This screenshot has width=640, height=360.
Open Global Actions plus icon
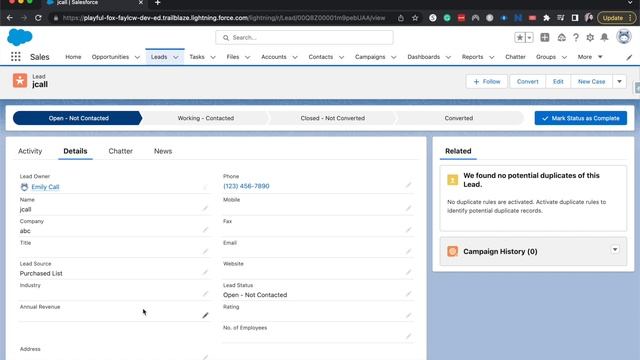click(544, 38)
